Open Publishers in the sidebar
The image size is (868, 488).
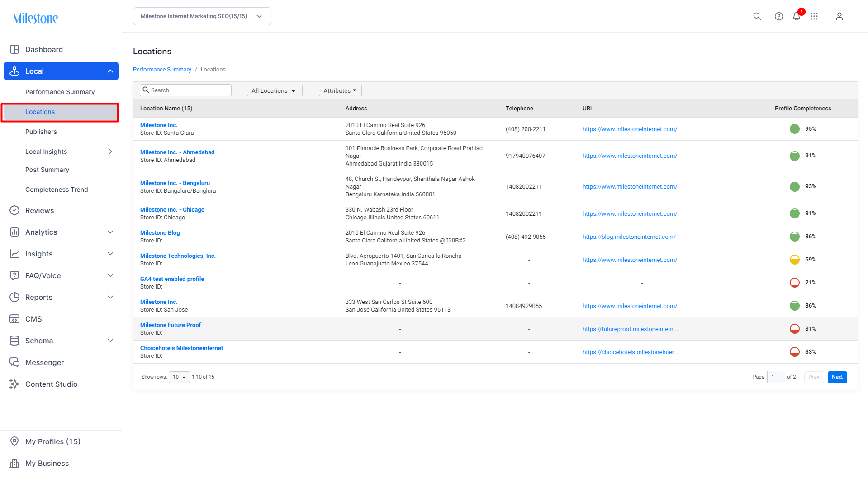pos(41,132)
